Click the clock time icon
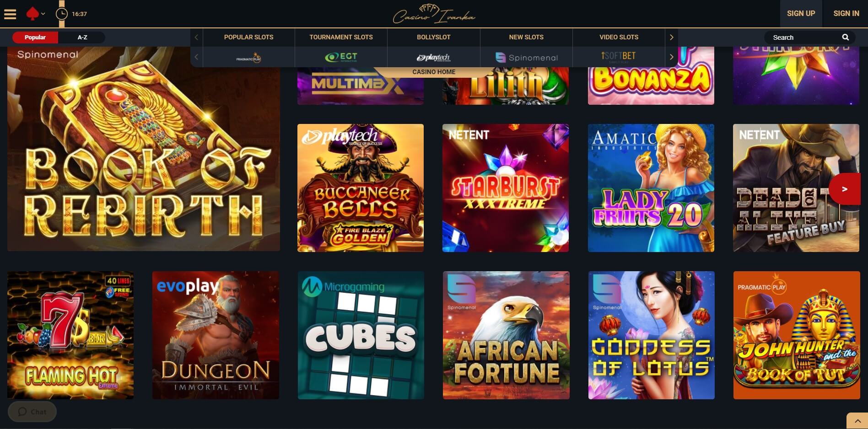 coord(61,14)
